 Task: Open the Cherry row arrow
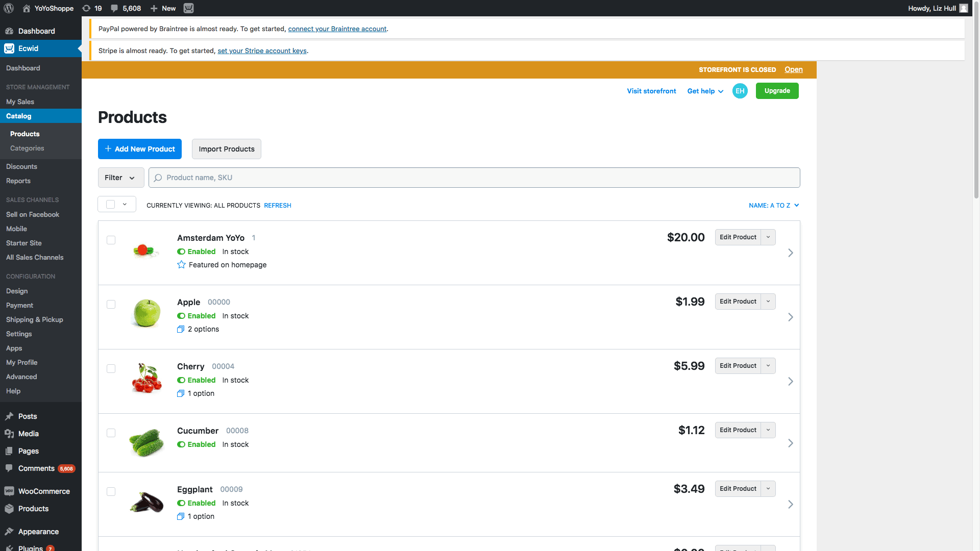pos(790,382)
